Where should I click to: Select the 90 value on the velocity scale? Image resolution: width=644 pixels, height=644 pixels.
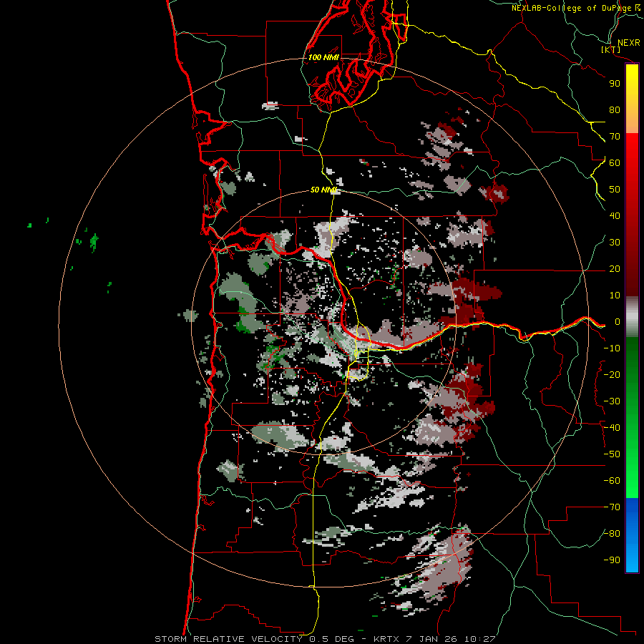615,84
